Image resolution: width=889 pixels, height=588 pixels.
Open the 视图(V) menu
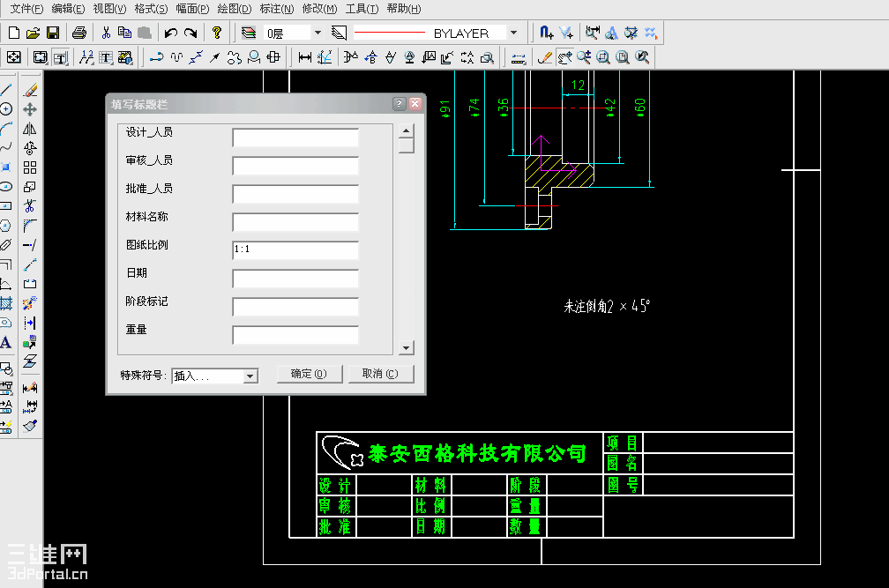coord(109,9)
